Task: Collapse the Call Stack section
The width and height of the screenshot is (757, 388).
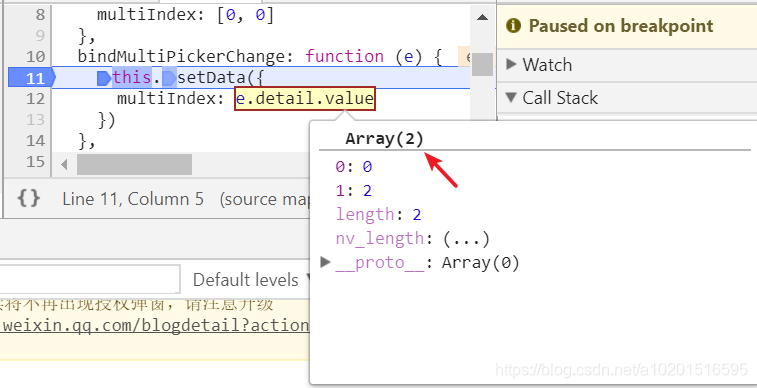Action: 511,97
